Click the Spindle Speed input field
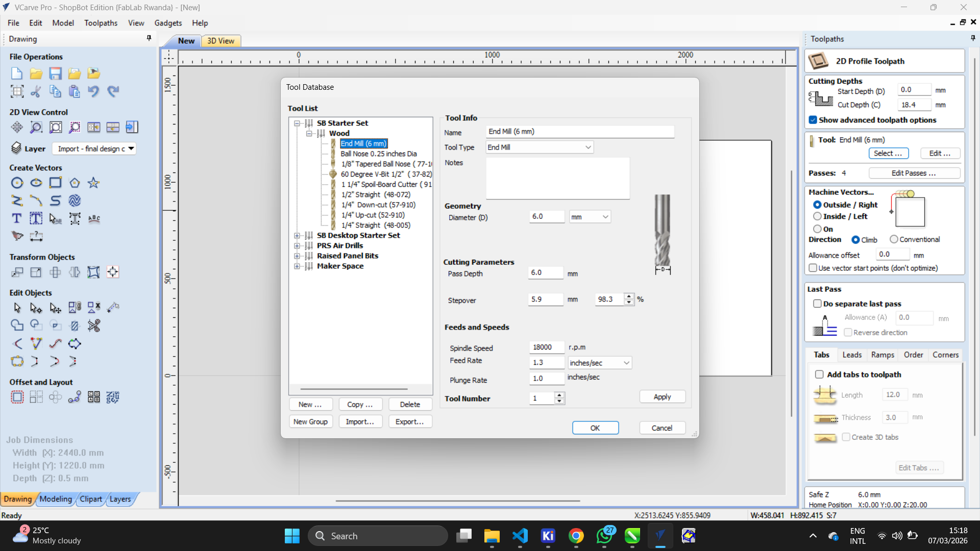Screen dimensions: 980x551 (546, 347)
